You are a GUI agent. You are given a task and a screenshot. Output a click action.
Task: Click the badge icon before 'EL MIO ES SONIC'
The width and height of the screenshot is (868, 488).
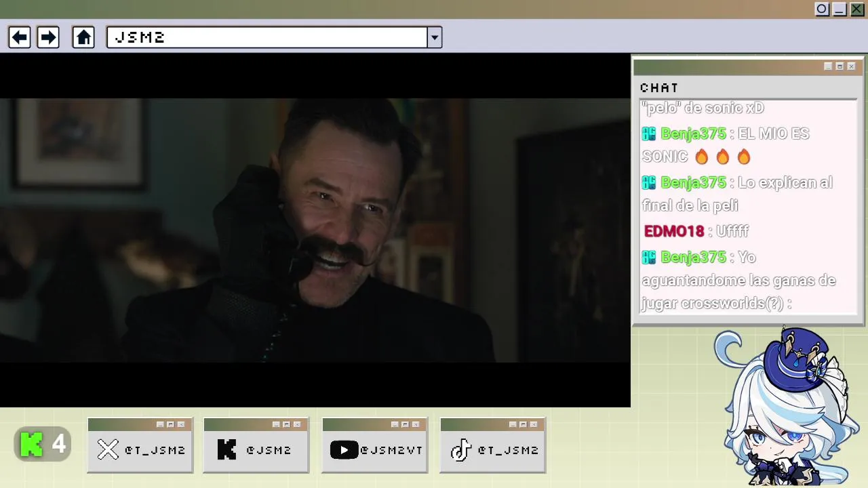649,134
